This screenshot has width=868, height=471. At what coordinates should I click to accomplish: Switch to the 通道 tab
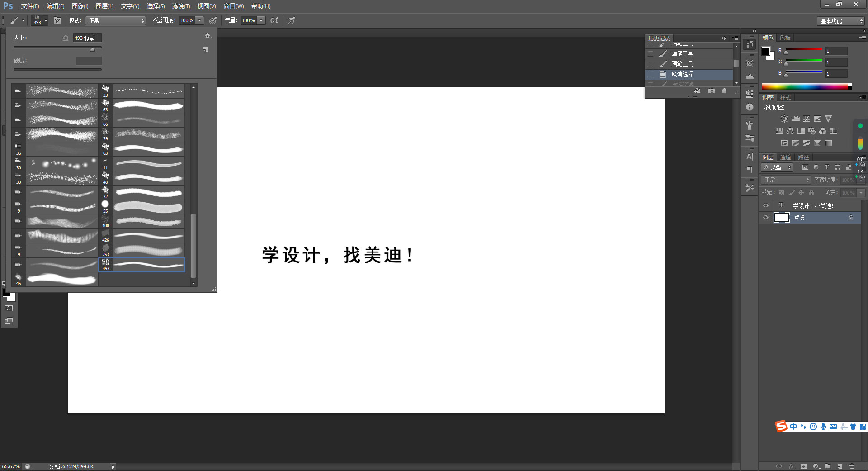[785, 157]
